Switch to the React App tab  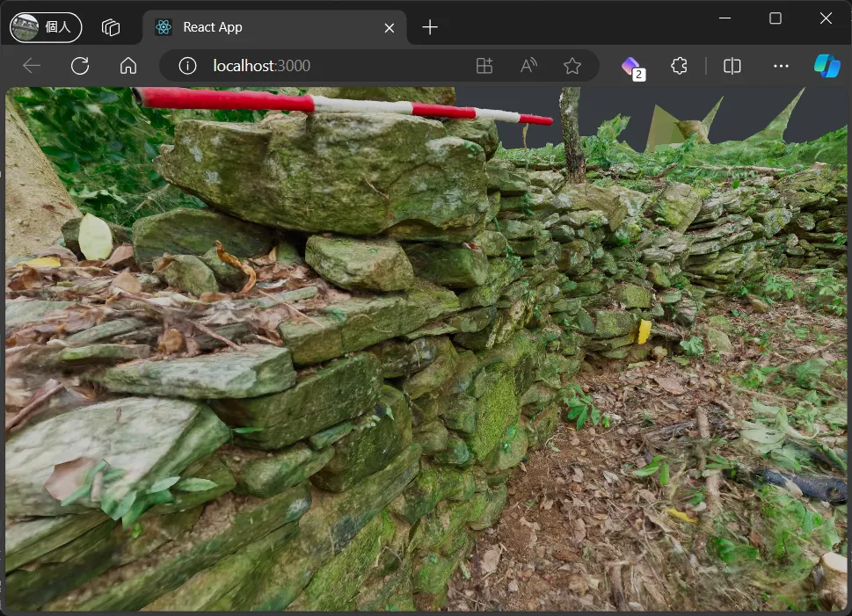tap(274, 27)
